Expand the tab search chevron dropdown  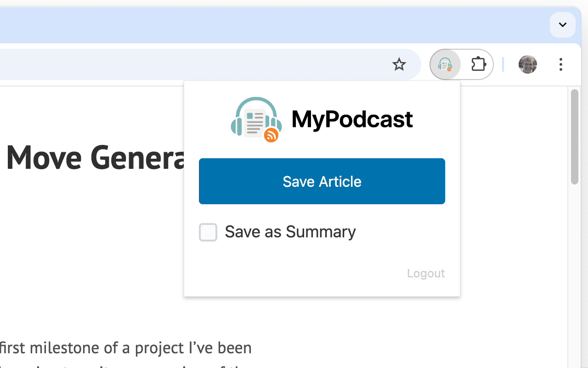click(x=562, y=25)
